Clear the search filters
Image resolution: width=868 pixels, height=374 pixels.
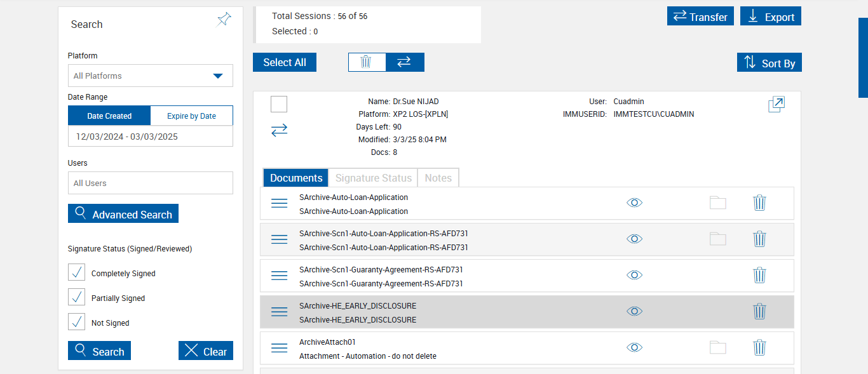pyautogui.click(x=206, y=351)
